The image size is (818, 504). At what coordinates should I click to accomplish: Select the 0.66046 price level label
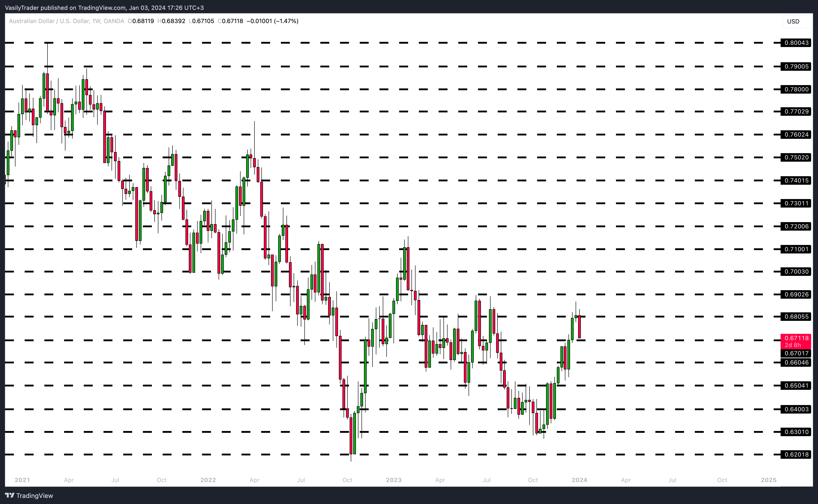pos(796,362)
